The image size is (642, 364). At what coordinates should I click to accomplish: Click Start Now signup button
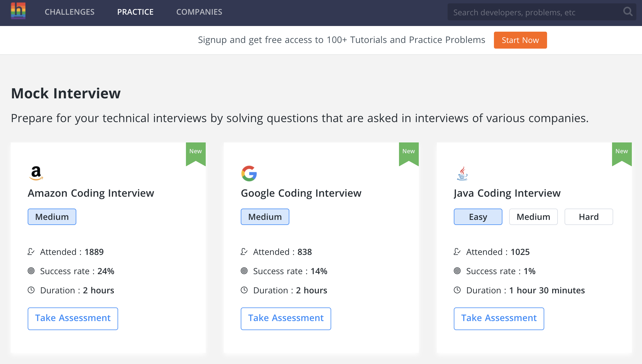click(x=520, y=40)
